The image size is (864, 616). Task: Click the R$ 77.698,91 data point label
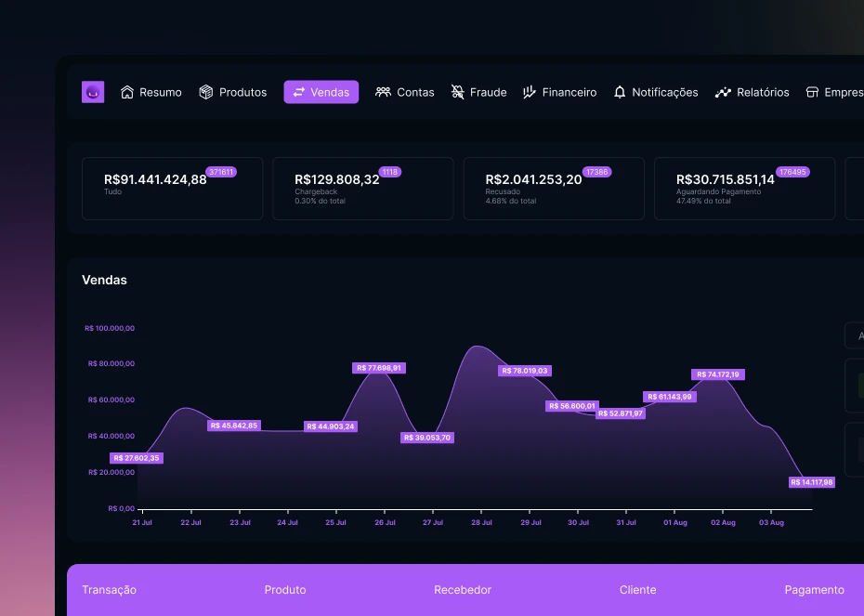pos(379,368)
